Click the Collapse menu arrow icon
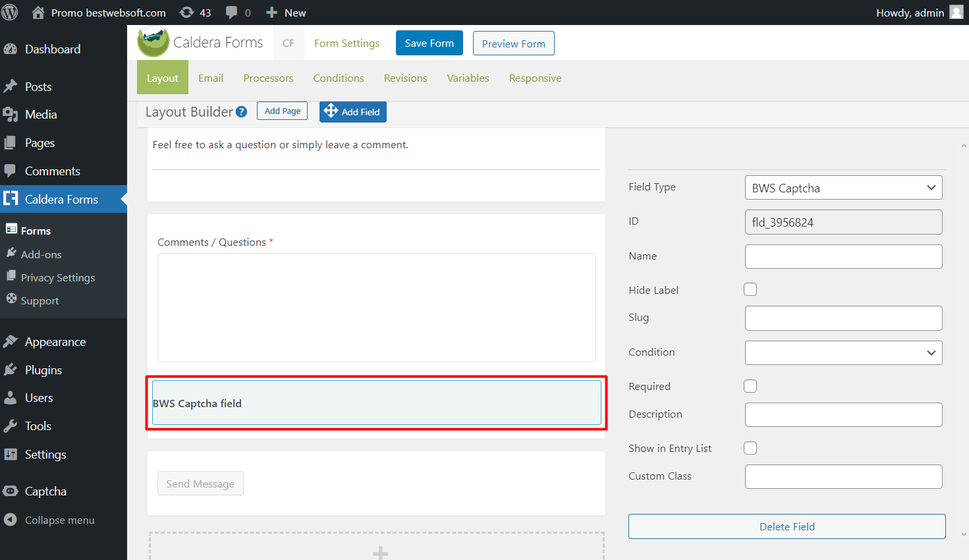This screenshot has height=560, width=969. click(11, 520)
